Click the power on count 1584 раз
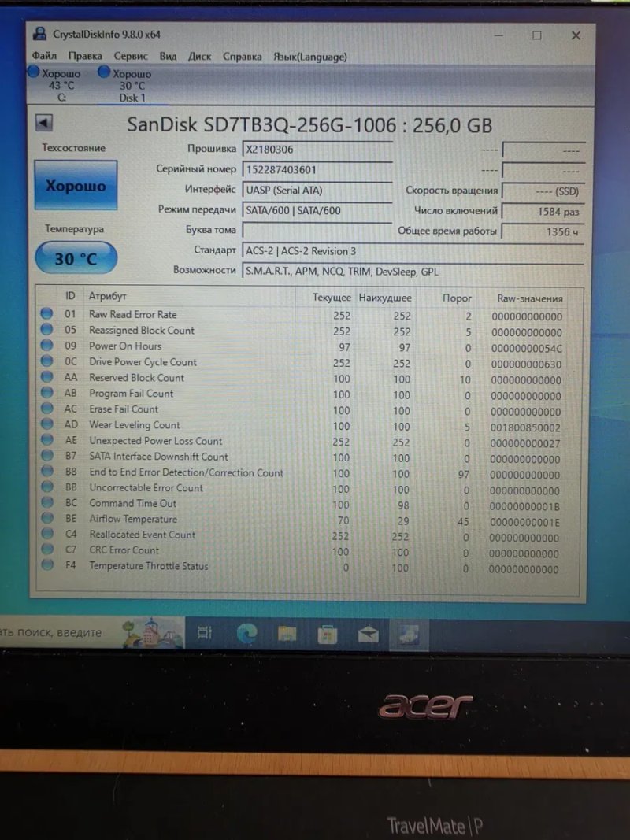This screenshot has width=630, height=840. point(543,212)
